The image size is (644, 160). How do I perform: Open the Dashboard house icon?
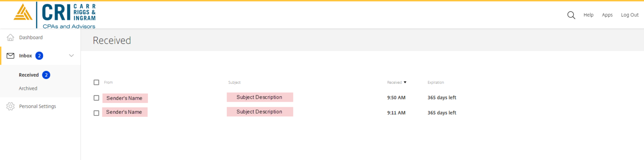pyautogui.click(x=10, y=38)
